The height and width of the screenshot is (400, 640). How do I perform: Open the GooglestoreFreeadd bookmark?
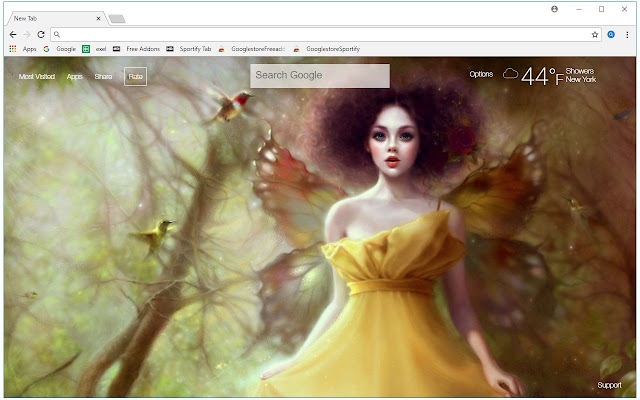point(251,49)
